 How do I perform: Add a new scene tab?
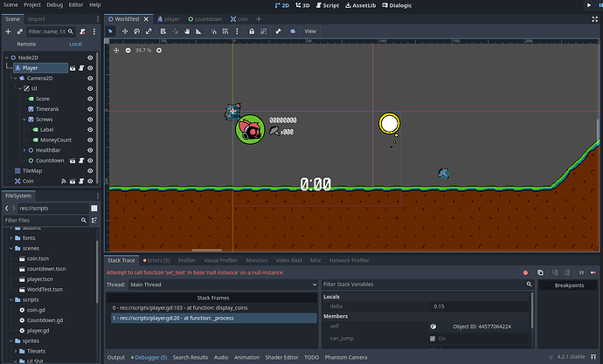(x=259, y=19)
